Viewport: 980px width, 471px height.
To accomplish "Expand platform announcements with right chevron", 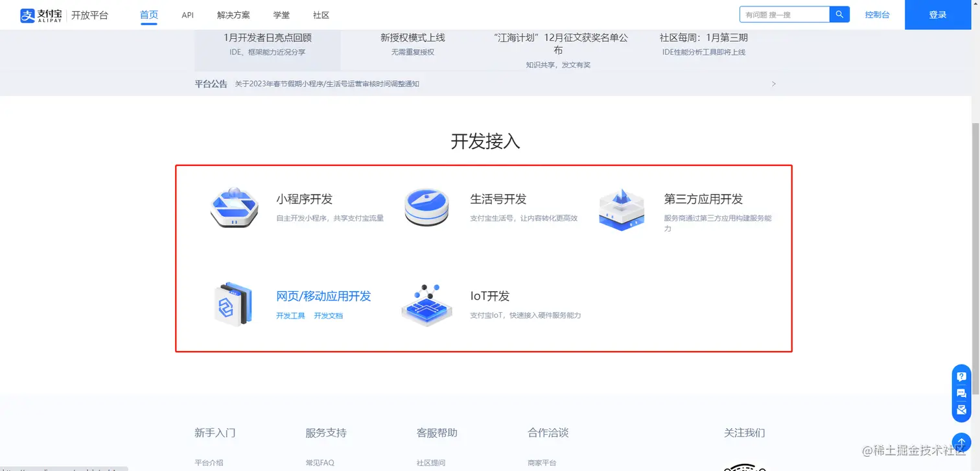I will (x=774, y=84).
